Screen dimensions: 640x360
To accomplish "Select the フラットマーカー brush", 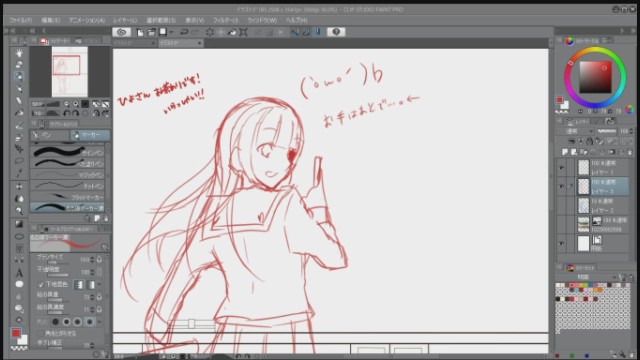I will pyautogui.click(x=67, y=197).
